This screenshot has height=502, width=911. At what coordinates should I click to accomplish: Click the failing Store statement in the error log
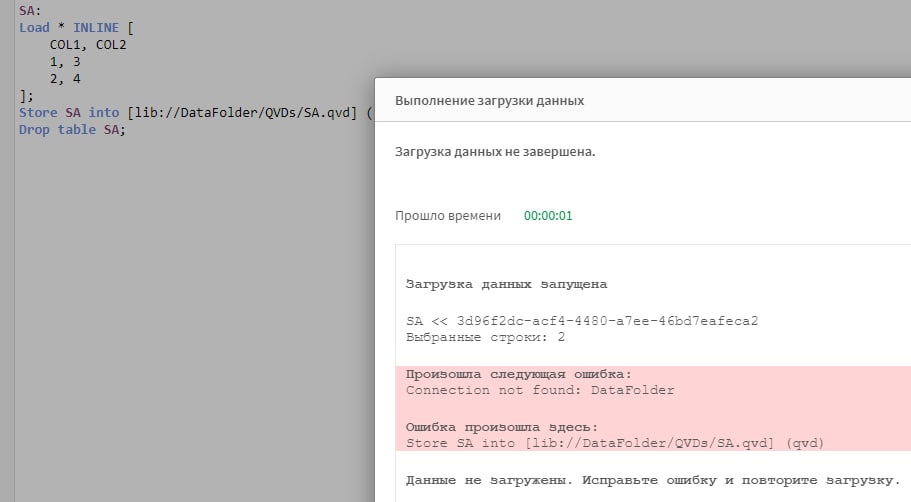point(615,443)
